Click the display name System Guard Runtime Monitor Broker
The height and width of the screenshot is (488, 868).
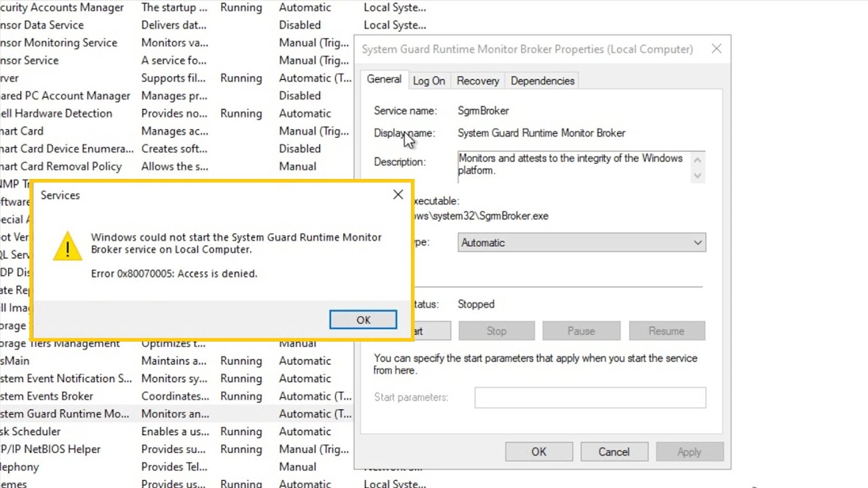click(x=541, y=133)
